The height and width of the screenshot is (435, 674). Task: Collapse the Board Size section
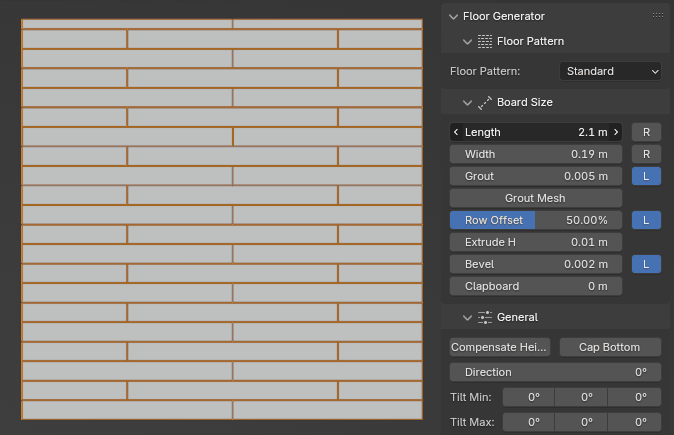(467, 102)
